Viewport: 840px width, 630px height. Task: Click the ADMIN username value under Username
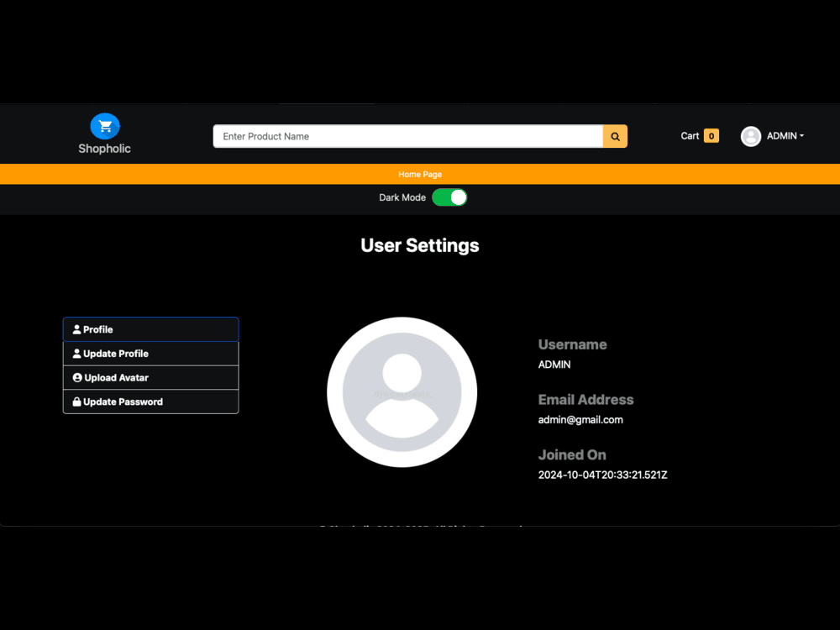click(x=554, y=365)
